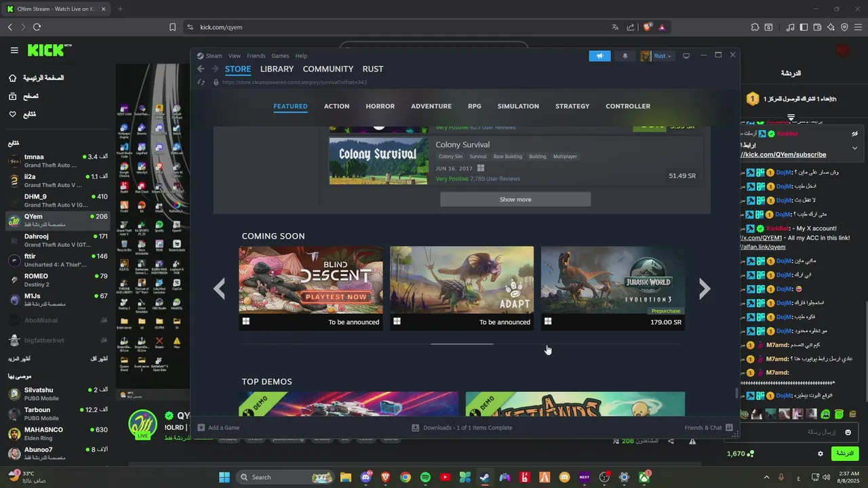The width and height of the screenshot is (868, 488).
Task: Open Discord from the taskbar
Action: click(x=366, y=477)
